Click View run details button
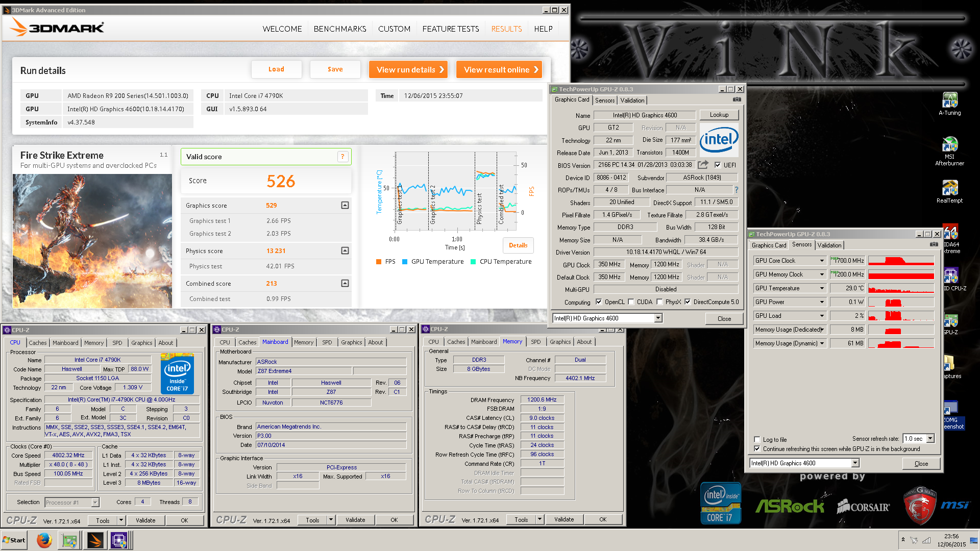 coord(408,69)
